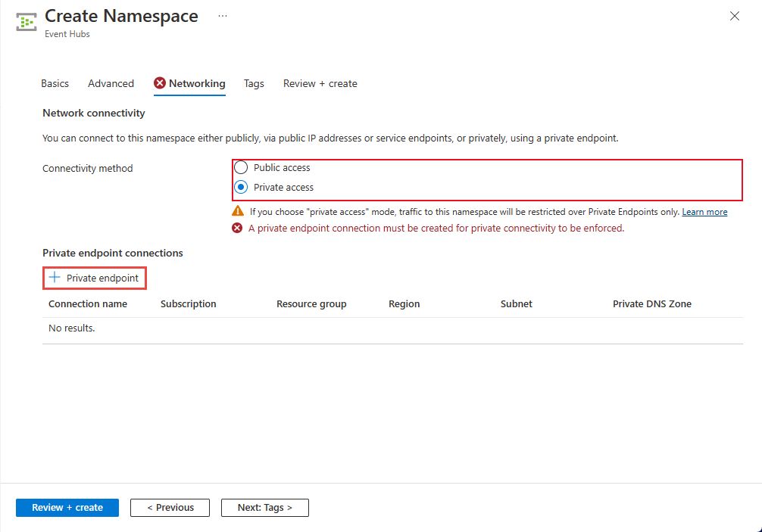Open the Networking tab

pyautogui.click(x=189, y=83)
